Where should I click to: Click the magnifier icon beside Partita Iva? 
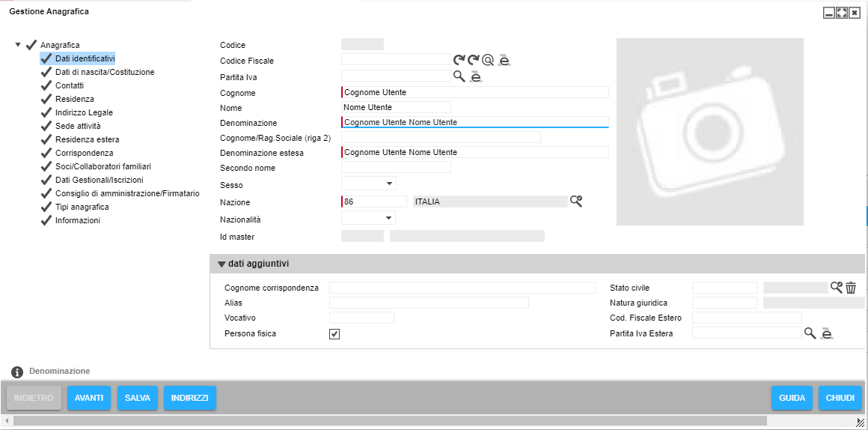click(x=459, y=76)
